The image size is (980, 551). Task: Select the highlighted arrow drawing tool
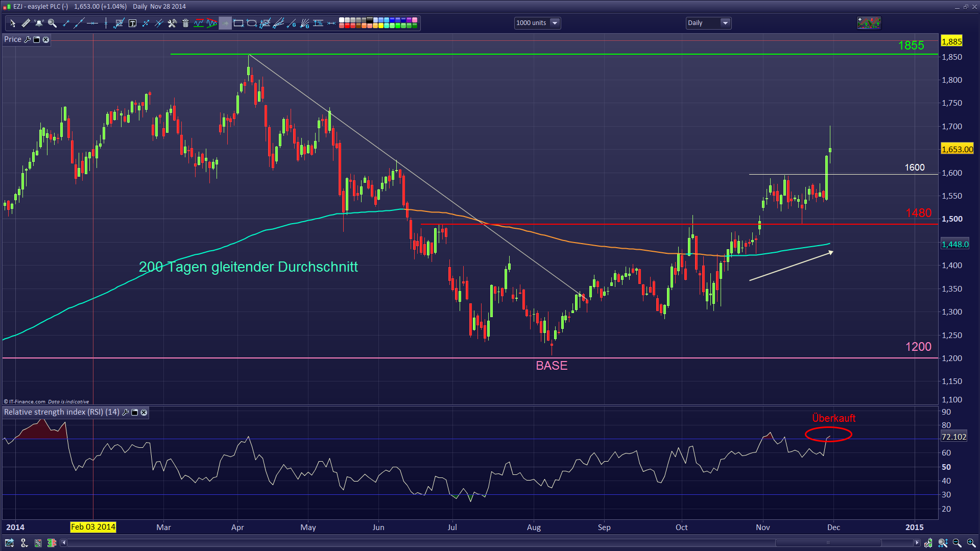tap(225, 23)
